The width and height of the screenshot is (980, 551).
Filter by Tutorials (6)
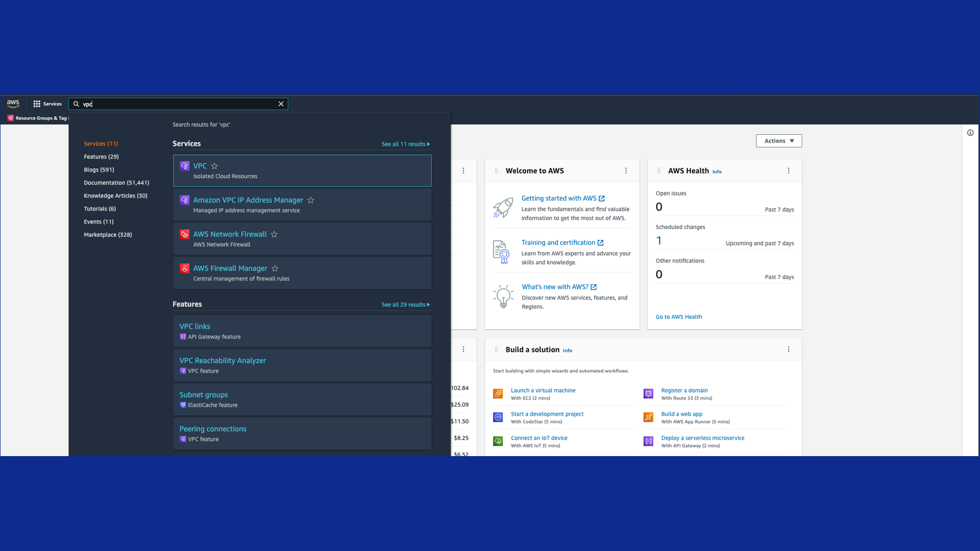click(100, 209)
